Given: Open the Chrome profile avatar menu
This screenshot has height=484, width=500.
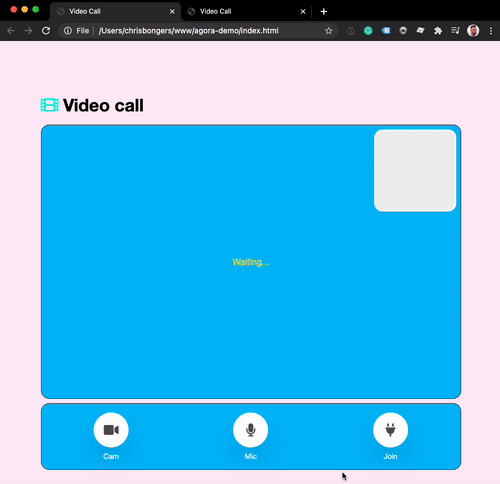Looking at the screenshot, I should point(473,31).
